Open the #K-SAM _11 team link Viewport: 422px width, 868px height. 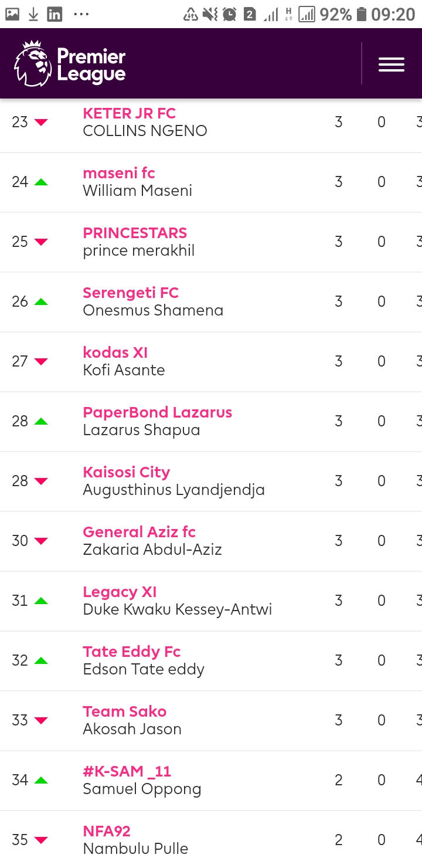(x=127, y=771)
